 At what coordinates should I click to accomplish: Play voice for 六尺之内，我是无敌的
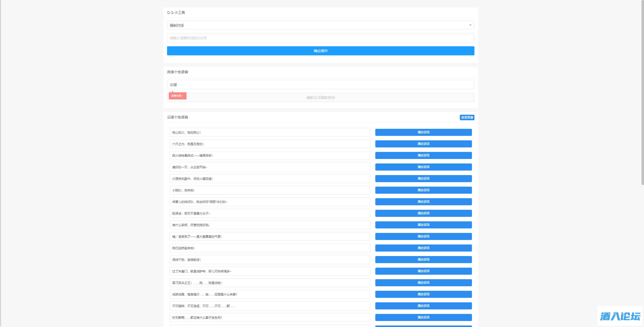(423, 144)
